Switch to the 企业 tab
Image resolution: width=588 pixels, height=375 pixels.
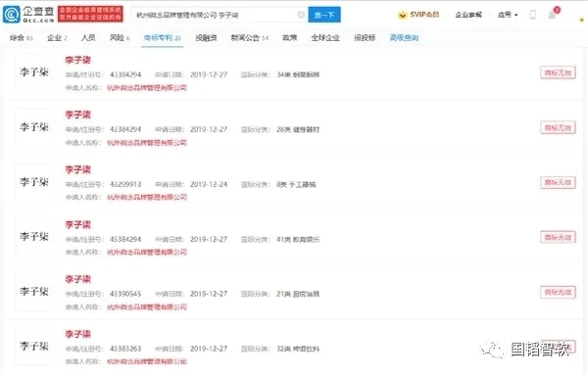pyautogui.click(x=57, y=37)
